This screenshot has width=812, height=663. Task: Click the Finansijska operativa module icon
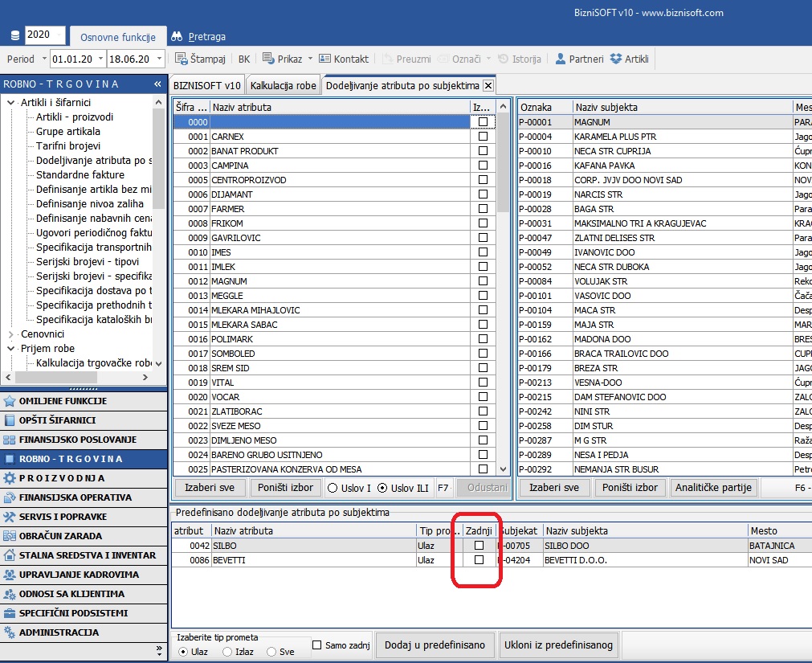pyautogui.click(x=10, y=497)
